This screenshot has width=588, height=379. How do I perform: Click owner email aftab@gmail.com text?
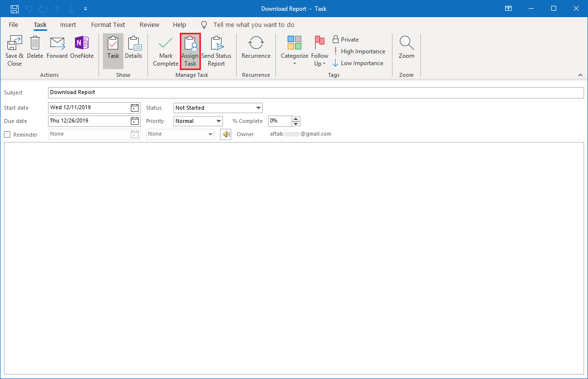coord(301,134)
